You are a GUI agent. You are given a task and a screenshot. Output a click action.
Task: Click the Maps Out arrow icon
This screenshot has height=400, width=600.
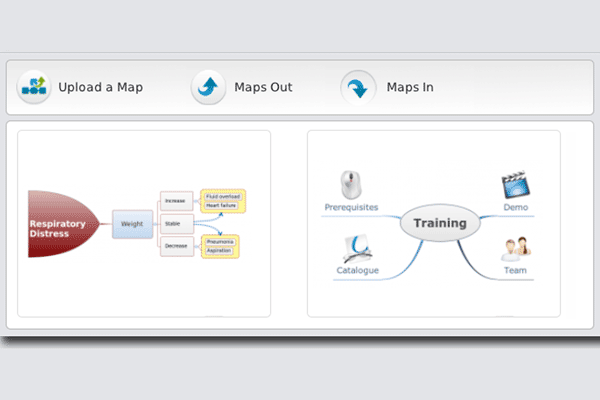[x=209, y=87]
